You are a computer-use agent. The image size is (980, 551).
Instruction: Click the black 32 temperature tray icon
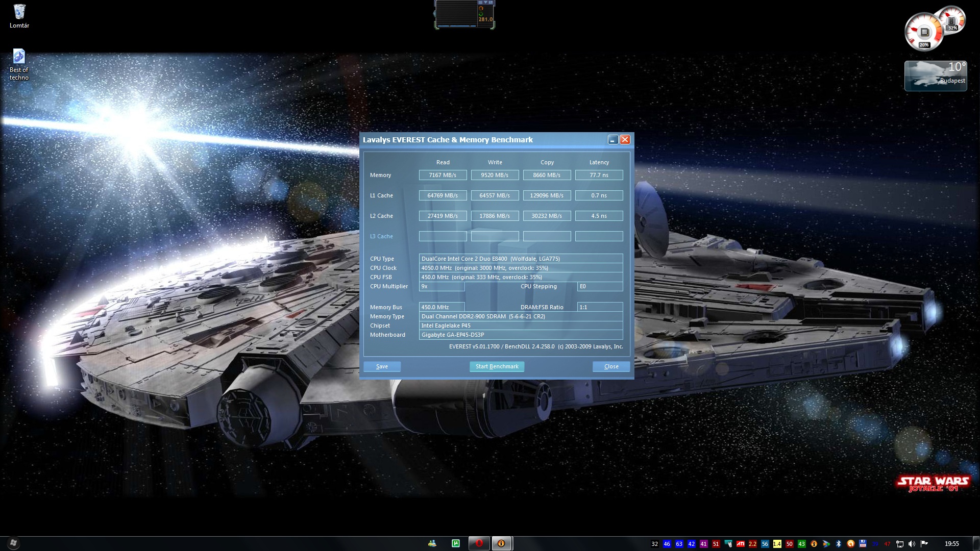(655, 544)
